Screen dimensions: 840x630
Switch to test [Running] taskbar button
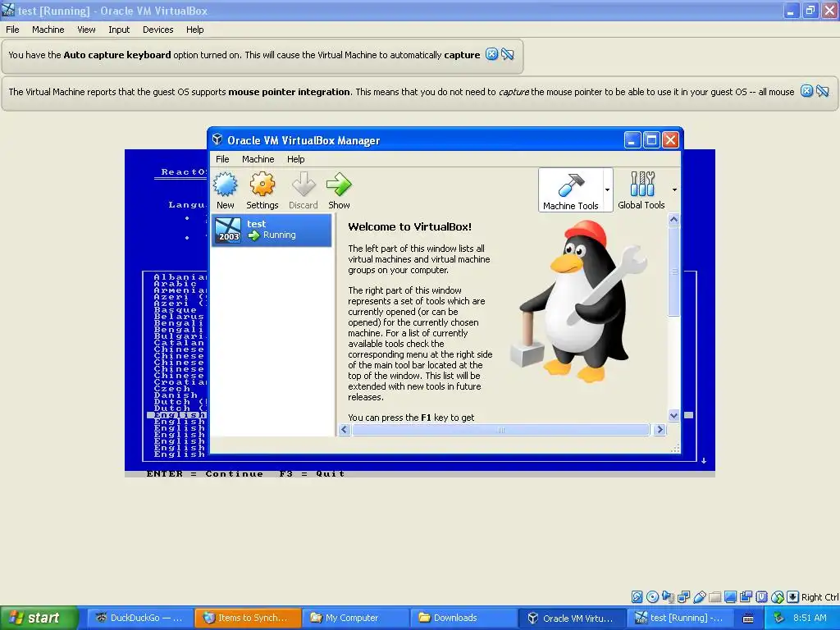[678, 618]
